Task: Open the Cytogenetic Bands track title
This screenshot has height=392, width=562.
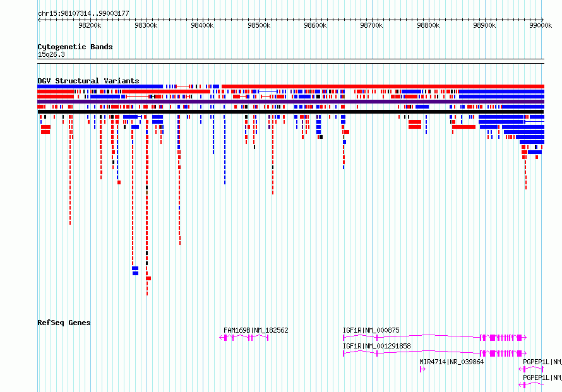Action: pyautogui.click(x=75, y=47)
